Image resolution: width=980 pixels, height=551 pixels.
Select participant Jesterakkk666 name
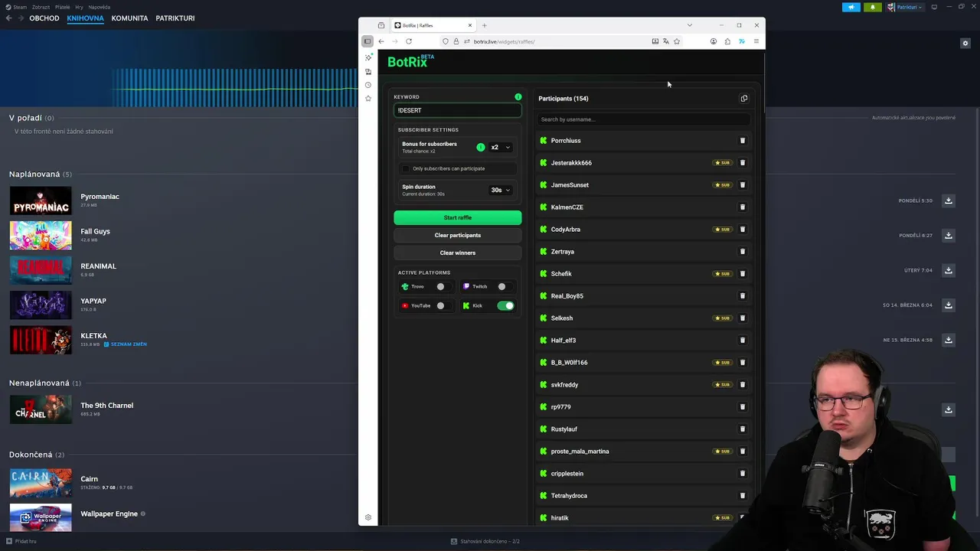click(x=571, y=163)
